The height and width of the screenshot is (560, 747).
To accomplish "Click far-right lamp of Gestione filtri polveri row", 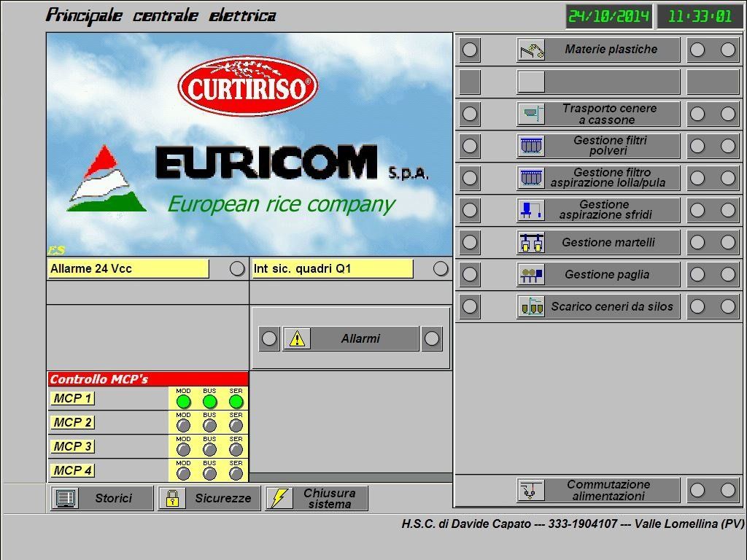I will (728, 146).
